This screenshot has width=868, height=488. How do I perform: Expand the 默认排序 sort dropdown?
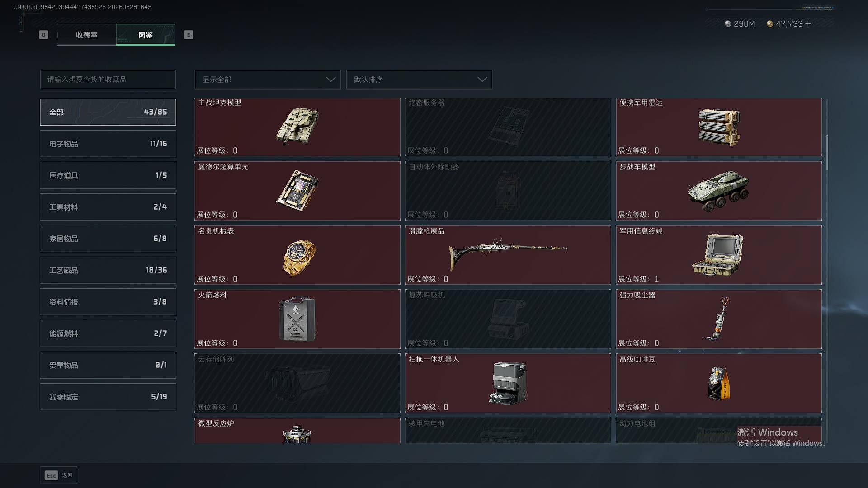[419, 80]
